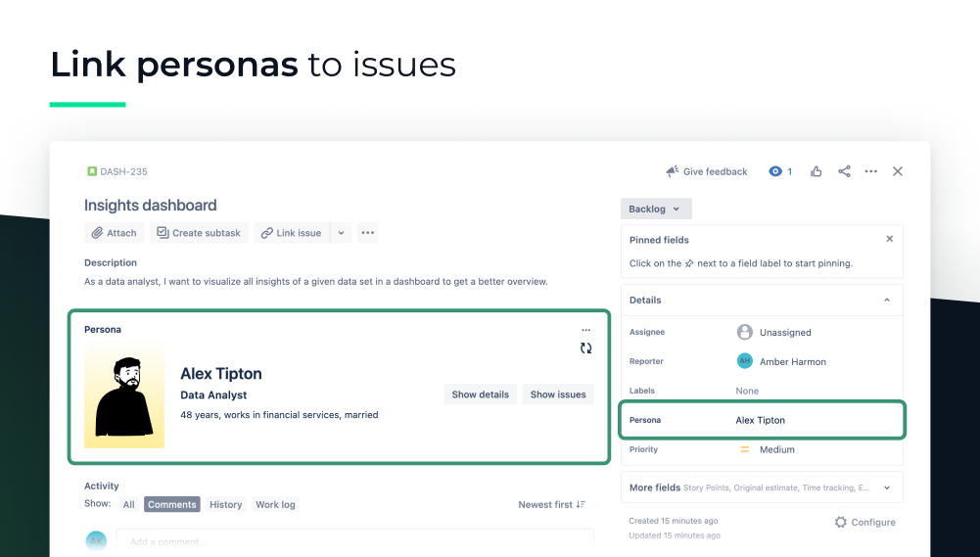Click the Show details button
The height and width of the screenshot is (557, 980).
pos(480,395)
